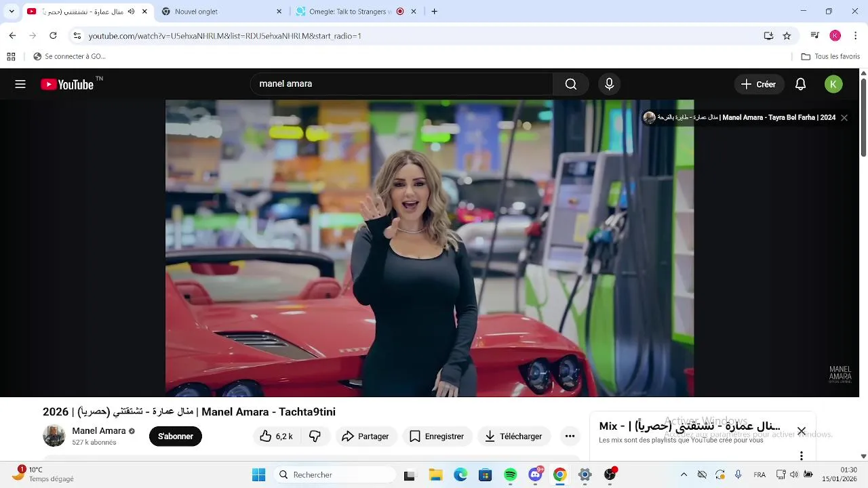Open Microsoft Store from the taskbar
Image resolution: width=868 pixels, height=488 pixels.
click(x=485, y=475)
